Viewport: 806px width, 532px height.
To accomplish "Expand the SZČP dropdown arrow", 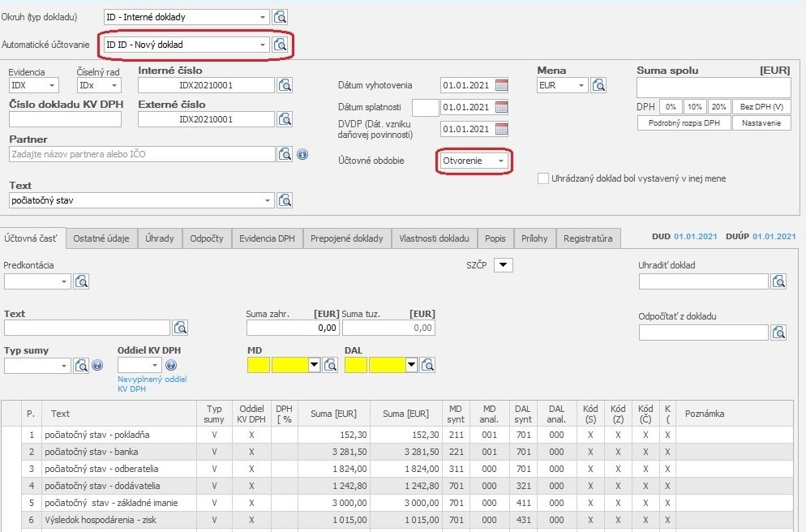I will pos(503,265).
